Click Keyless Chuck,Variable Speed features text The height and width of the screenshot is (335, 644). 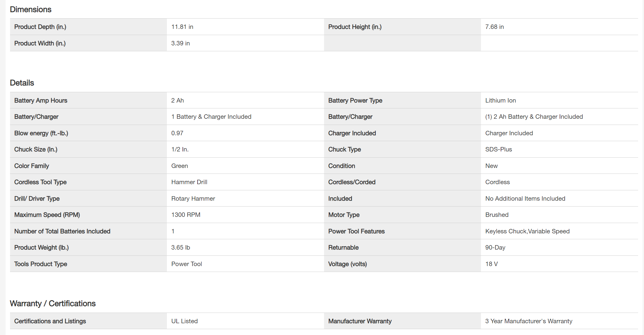(527, 231)
